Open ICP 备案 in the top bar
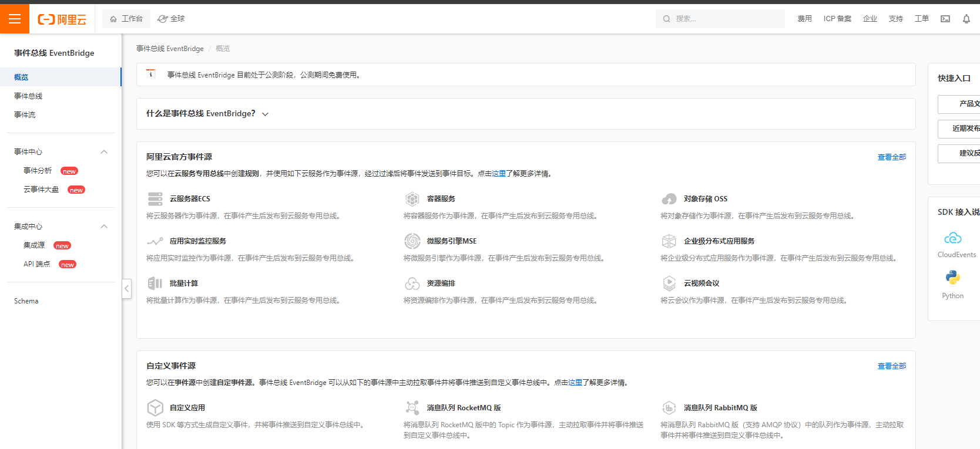980x449 pixels. pos(837,19)
